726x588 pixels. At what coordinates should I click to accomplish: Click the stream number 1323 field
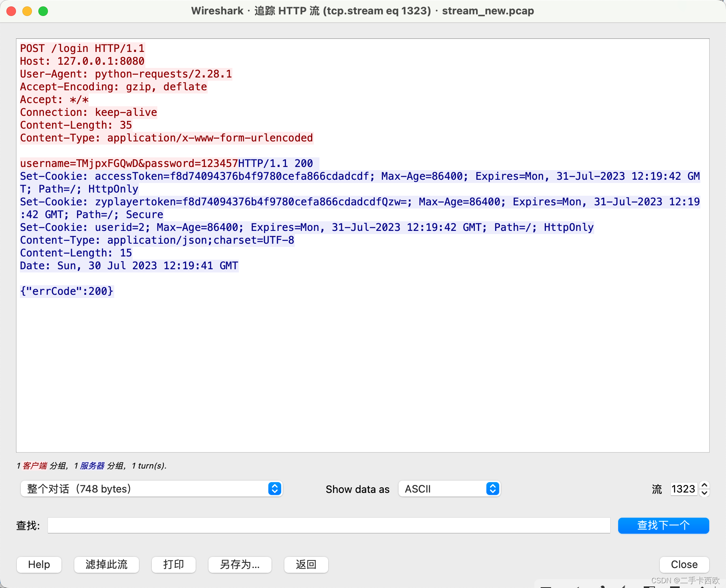[684, 489]
